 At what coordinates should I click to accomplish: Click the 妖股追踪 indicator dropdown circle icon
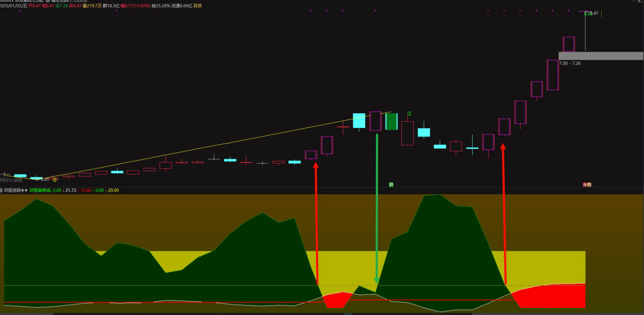coord(1,190)
